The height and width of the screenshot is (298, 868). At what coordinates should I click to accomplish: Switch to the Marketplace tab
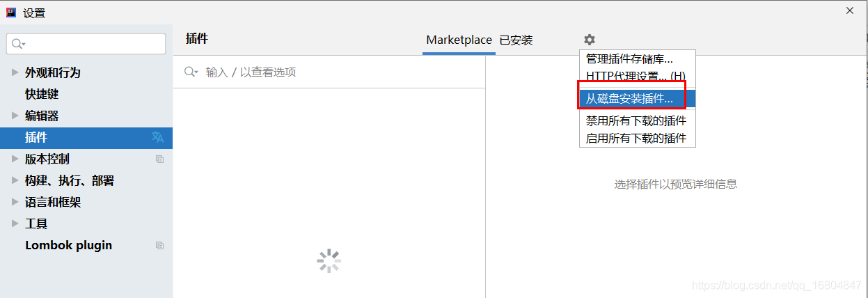(459, 40)
